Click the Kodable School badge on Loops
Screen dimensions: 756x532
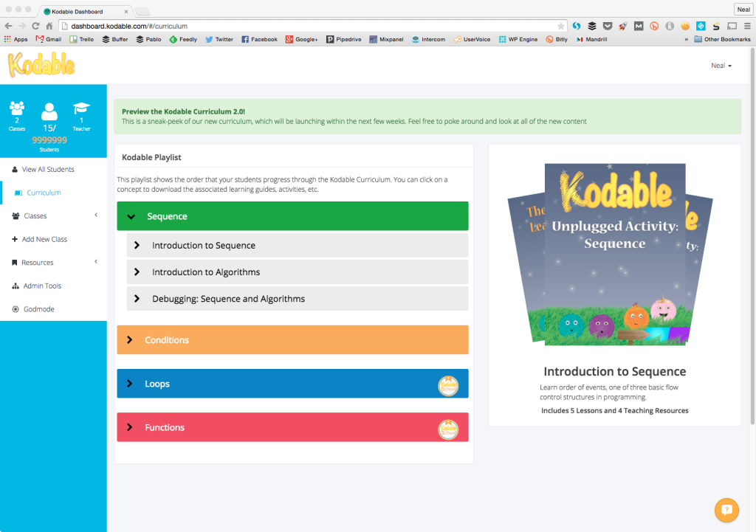coord(448,385)
